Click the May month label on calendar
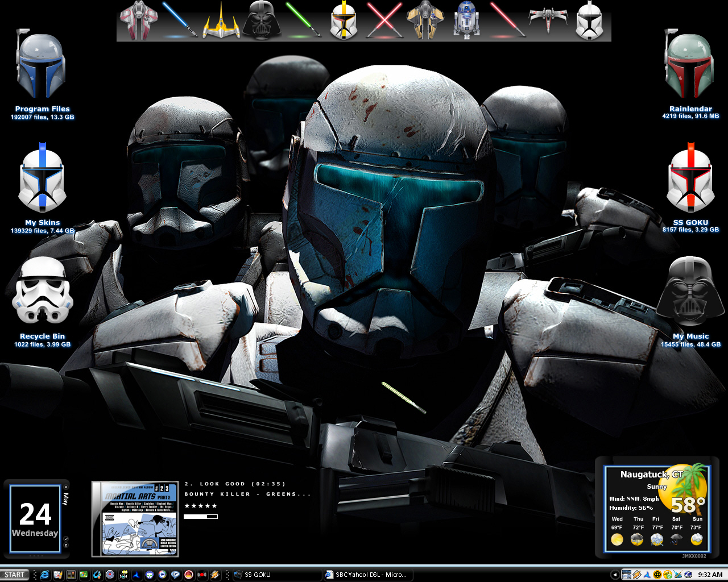Image resolution: width=728 pixels, height=582 pixels. click(65, 499)
